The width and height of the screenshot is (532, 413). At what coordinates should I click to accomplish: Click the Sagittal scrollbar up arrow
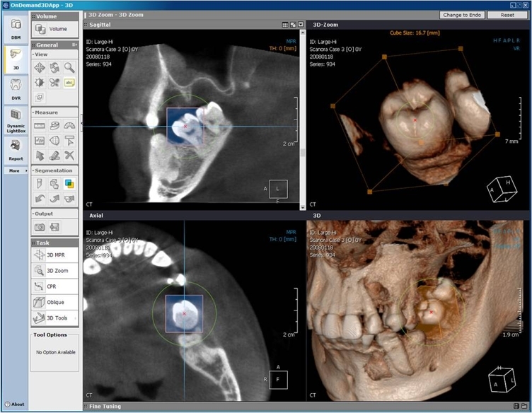click(303, 33)
